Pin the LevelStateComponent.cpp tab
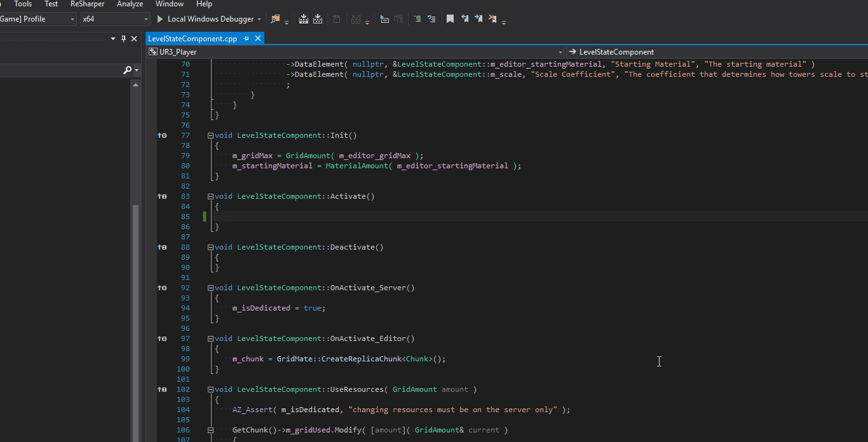The image size is (868, 442). (247, 39)
